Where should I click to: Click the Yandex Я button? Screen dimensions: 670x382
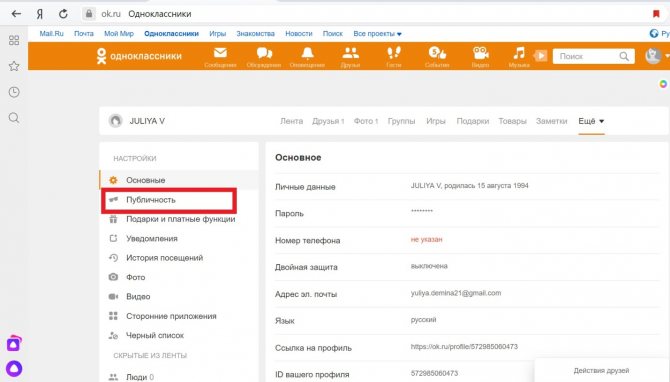40,14
